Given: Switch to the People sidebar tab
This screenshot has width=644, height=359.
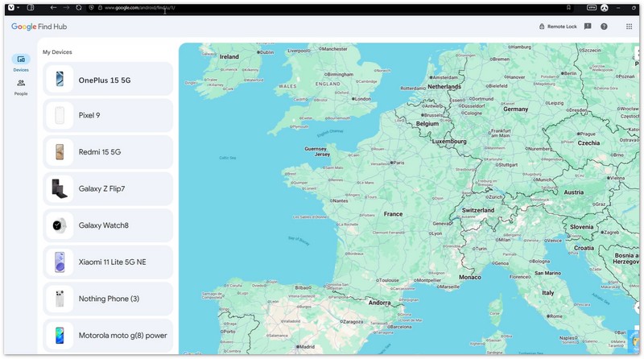Looking at the screenshot, I should (x=21, y=88).
